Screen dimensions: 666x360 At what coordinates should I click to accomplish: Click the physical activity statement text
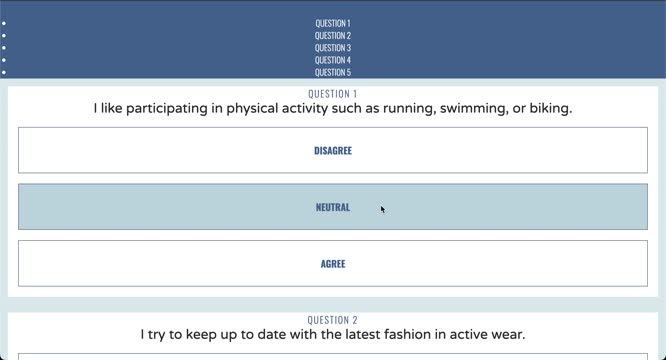[333, 109]
